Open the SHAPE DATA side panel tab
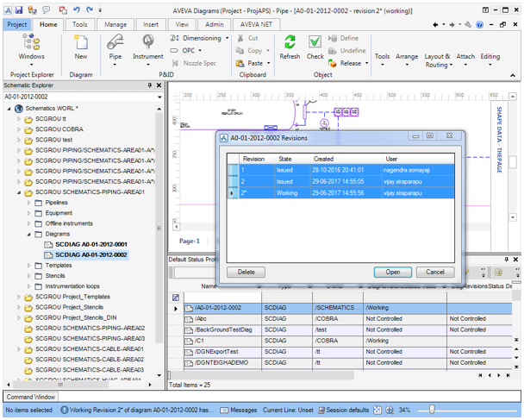The height and width of the screenshot is (420, 524). pyautogui.click(x=499, y=140)
